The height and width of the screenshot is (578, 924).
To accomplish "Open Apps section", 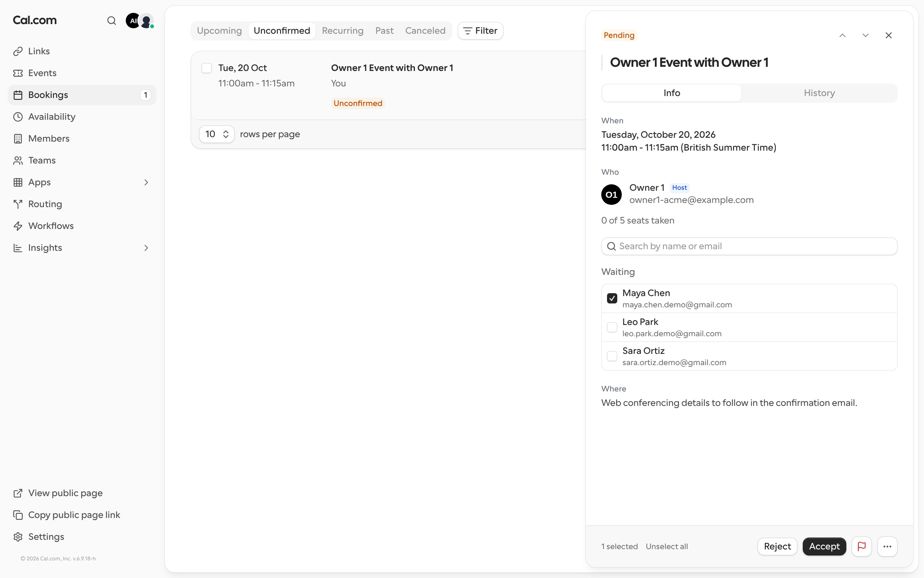I will [82, 182].
